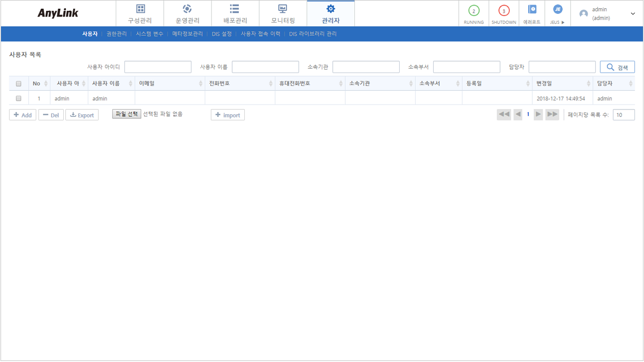This screenshot has height=362, width=644.
Task: Open the 배포관리 (Deployment Management) icon
Action: (235, 13)
